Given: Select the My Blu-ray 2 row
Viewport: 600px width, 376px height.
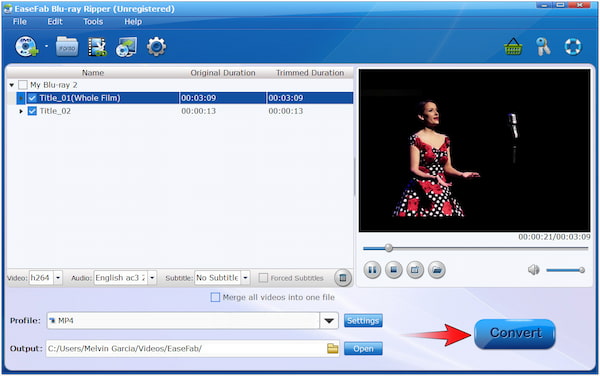Looking at the screenshot, I should click(180, 85).
